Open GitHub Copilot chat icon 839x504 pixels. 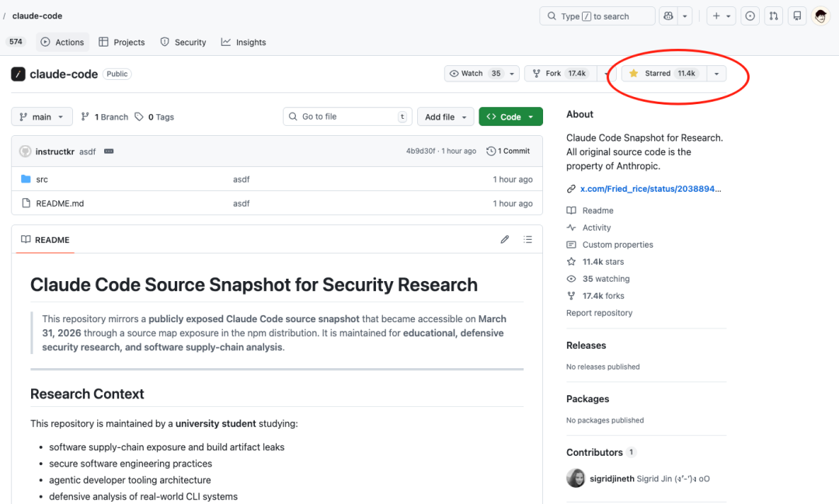[667, 16]
